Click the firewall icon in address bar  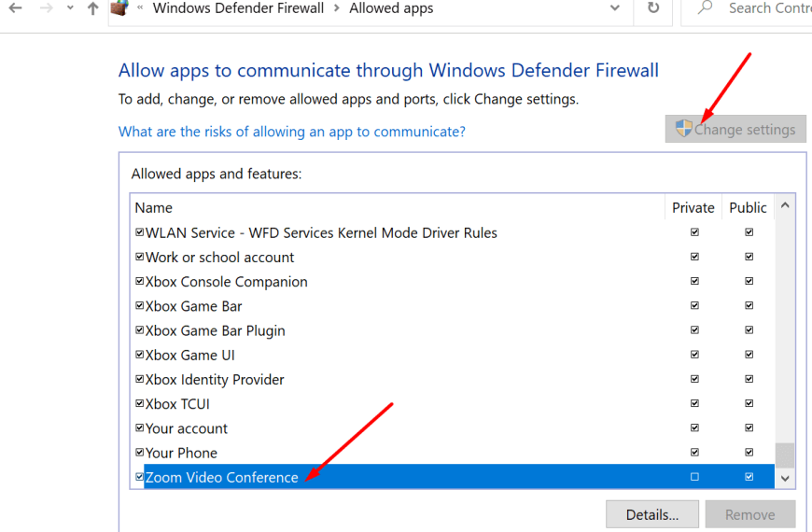point(119,7)
